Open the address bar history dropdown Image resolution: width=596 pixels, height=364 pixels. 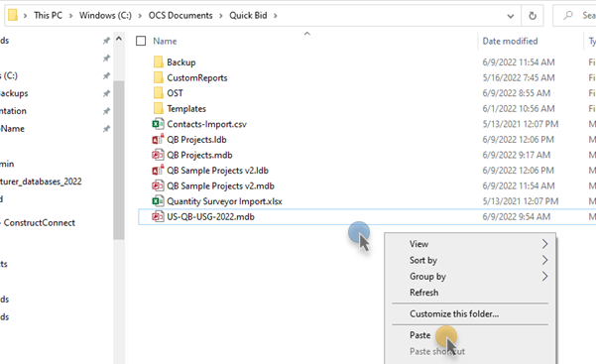[511, 16]
